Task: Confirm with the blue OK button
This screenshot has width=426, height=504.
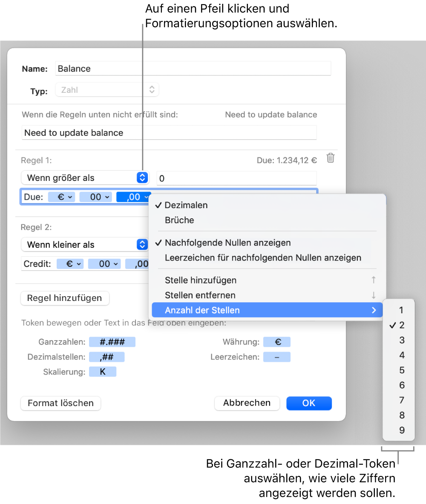Action: pos(309,403)
